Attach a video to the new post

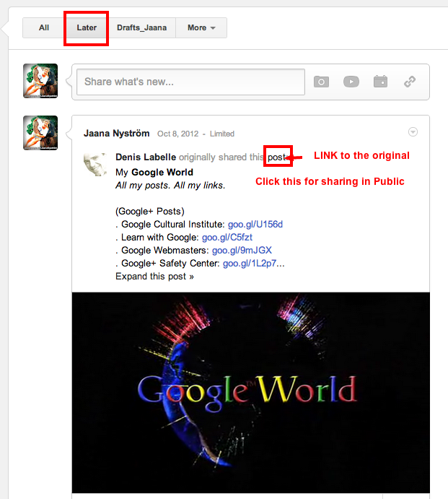pyautogui.click(x=351, y=82)
